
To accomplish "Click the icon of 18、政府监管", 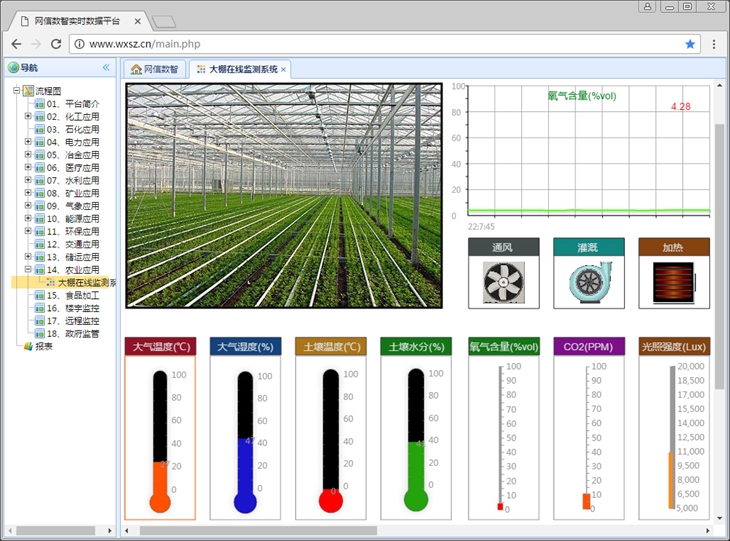I will (40, 333).
